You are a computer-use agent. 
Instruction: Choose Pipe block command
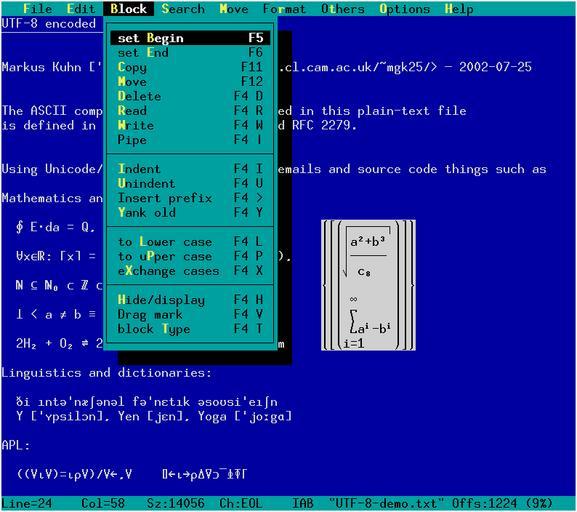coord(190,140)
